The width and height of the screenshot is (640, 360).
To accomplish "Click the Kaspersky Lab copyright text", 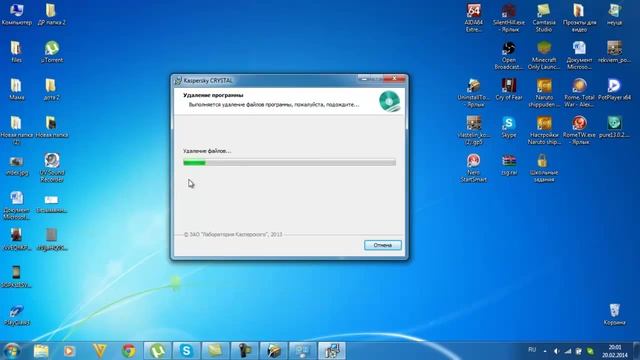I will click(233, 235).
